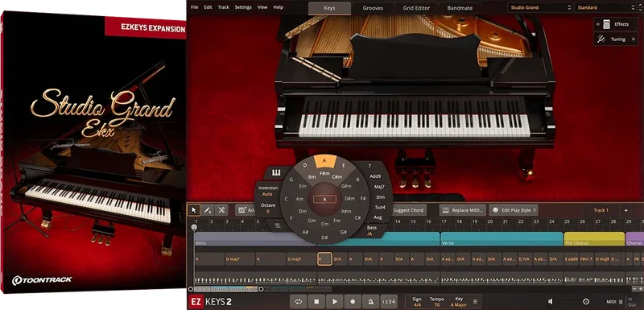Screen dimensions: 644x310
Task: Open the File menu
Action: 195,7
